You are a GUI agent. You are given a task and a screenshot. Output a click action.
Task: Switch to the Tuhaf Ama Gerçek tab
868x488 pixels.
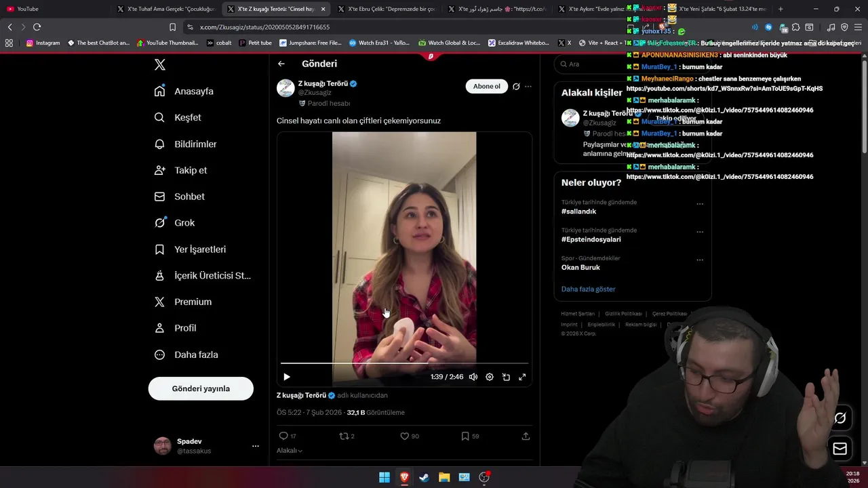click(x=167, y=9)
